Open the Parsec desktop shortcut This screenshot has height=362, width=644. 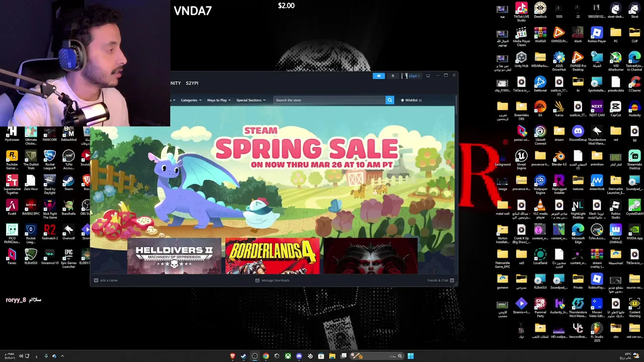pyautogui.click(x=12, y=257)
